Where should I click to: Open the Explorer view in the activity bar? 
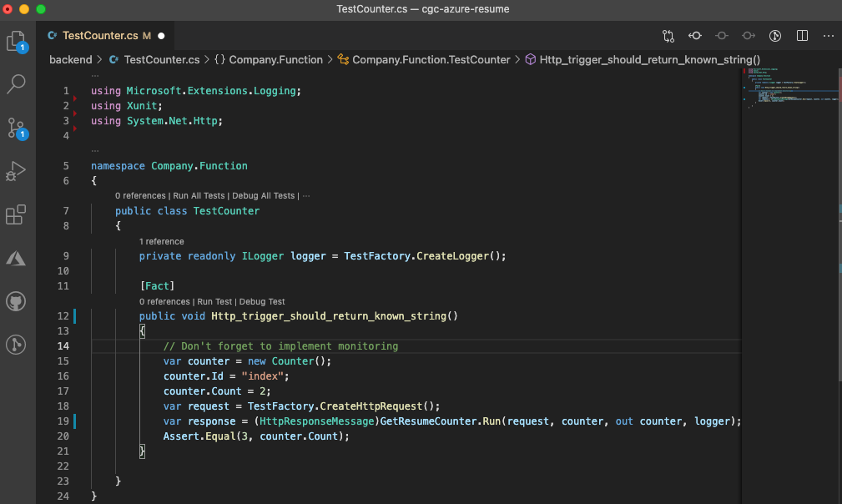tap(17, 41)
